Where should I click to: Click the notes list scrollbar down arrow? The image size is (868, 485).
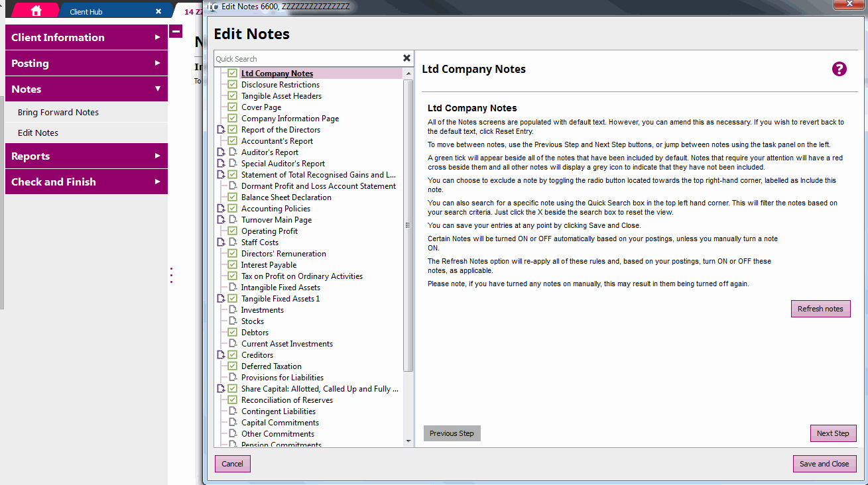pos(408,441)
